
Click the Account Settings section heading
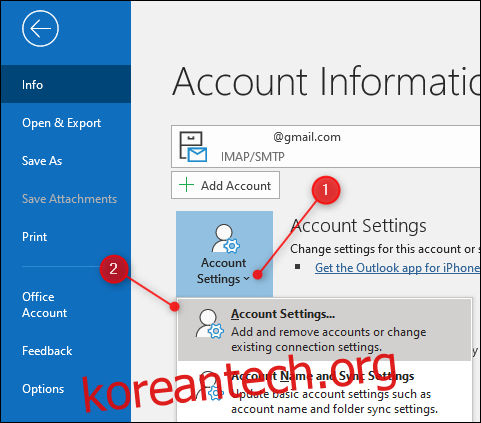coord(359,226)
